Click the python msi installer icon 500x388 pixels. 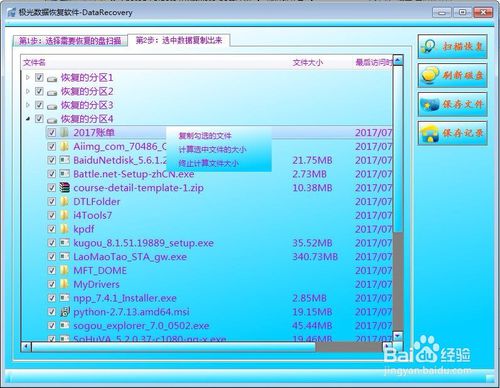pyautogui.click(x=64, y=311)
